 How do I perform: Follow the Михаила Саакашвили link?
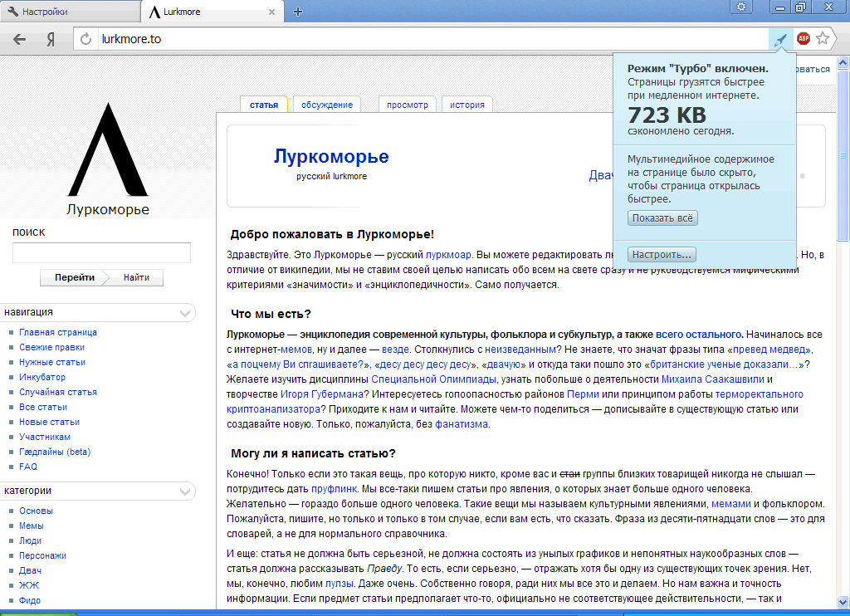tap(713, 379)
